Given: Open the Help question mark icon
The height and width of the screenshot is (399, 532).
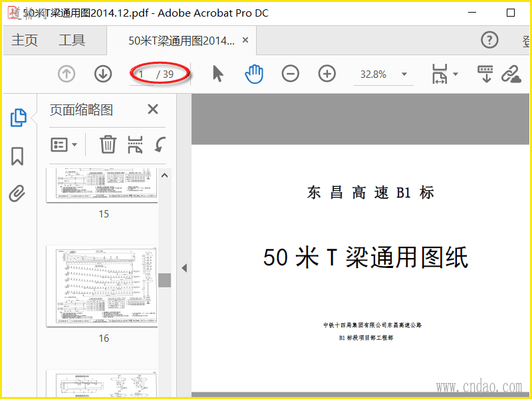Looking at the screenshot, I should (489, 40).
